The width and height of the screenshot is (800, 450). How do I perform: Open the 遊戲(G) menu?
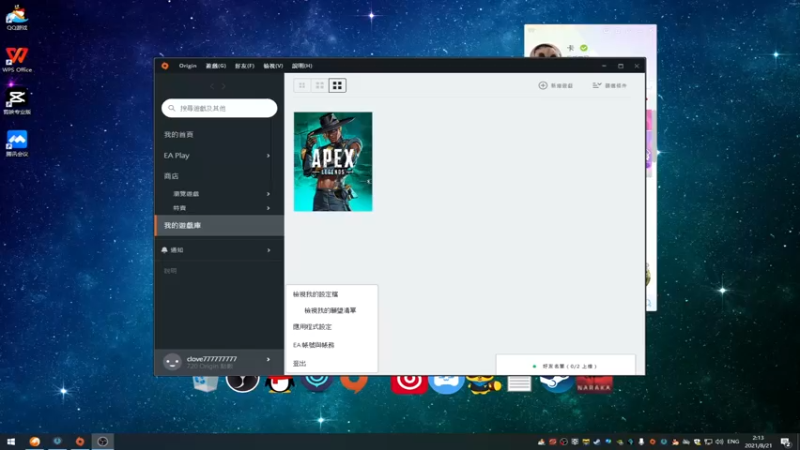click(x=216, y=66)
